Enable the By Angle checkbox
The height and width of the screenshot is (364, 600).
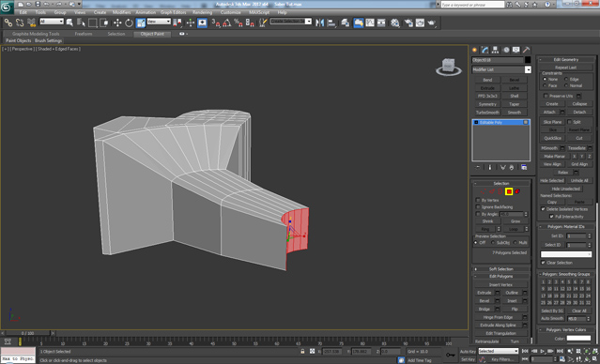[478, 214]
